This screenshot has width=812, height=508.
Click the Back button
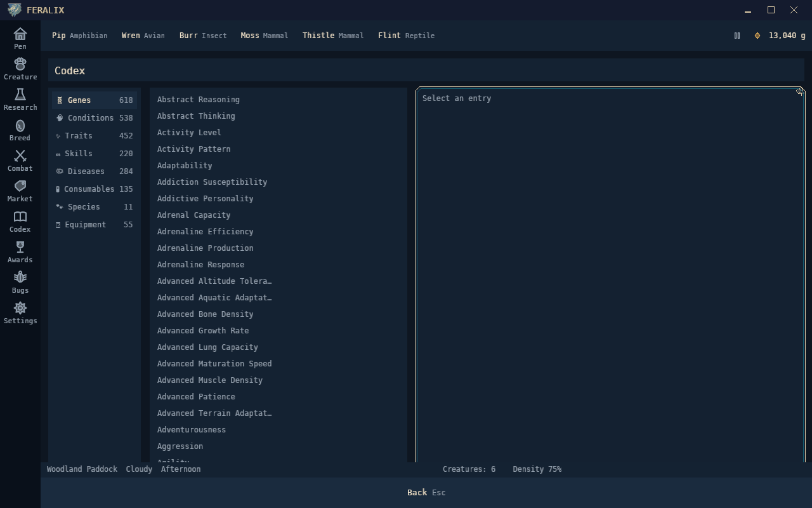426,493
